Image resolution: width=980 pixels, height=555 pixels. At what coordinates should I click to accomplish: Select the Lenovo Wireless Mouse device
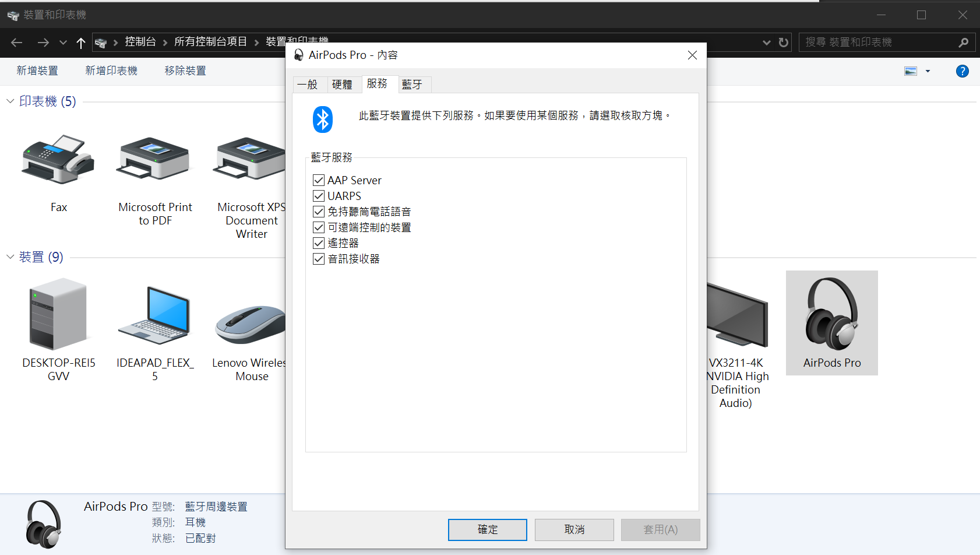(x=251, y=324)
